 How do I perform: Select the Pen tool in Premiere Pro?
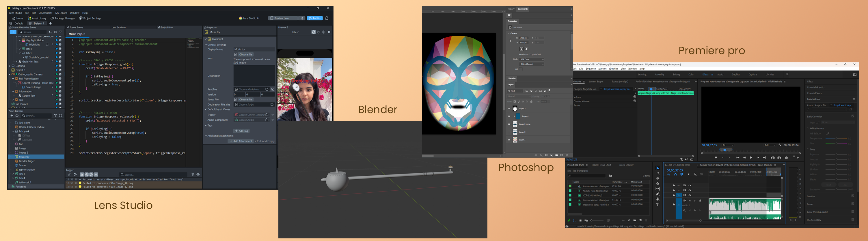(x=657, y=194)
